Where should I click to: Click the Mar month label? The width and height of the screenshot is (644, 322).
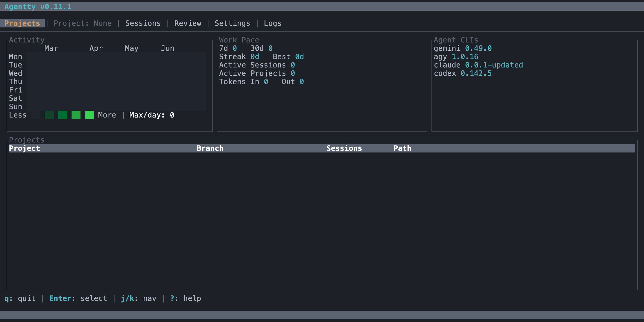click(x=51, y=48)
